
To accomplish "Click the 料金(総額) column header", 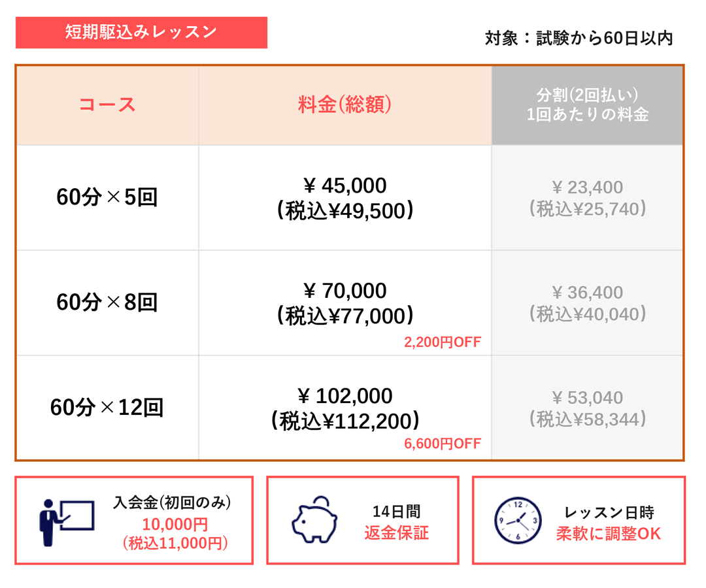I will (345, 105).
